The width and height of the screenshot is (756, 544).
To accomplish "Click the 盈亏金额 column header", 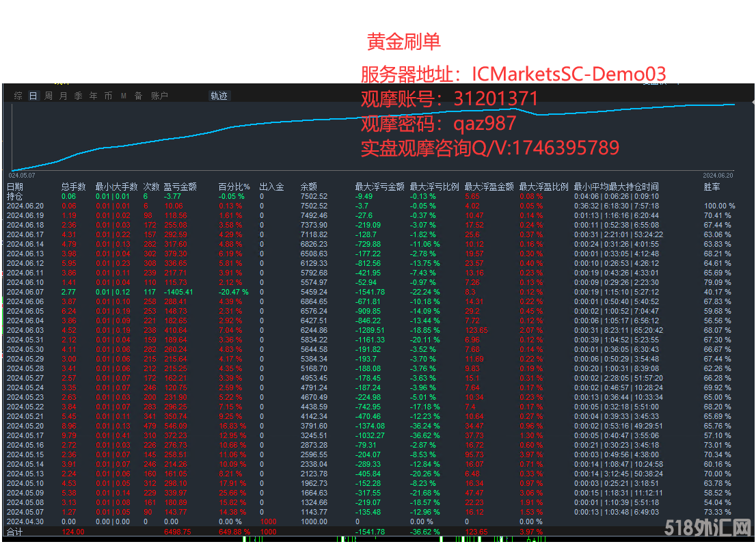I will 180,187.
